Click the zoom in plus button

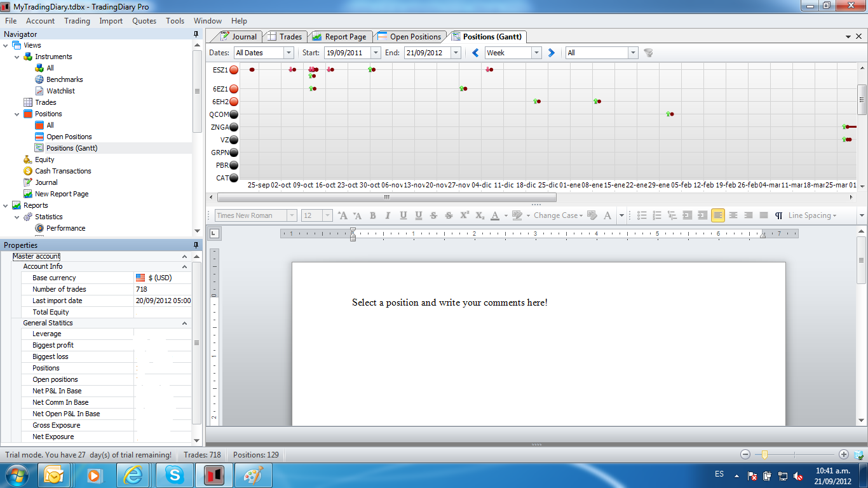(844, 454)
